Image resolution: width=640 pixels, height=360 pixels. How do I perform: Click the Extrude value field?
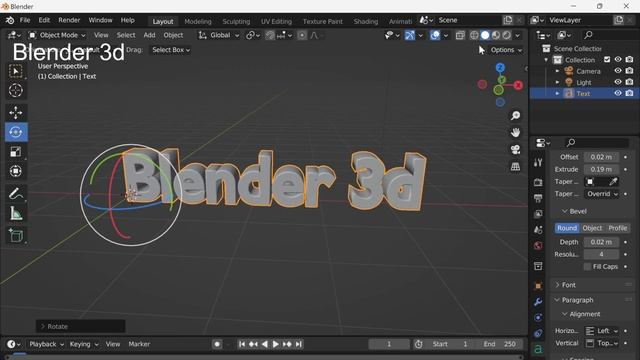pos(601,169)
